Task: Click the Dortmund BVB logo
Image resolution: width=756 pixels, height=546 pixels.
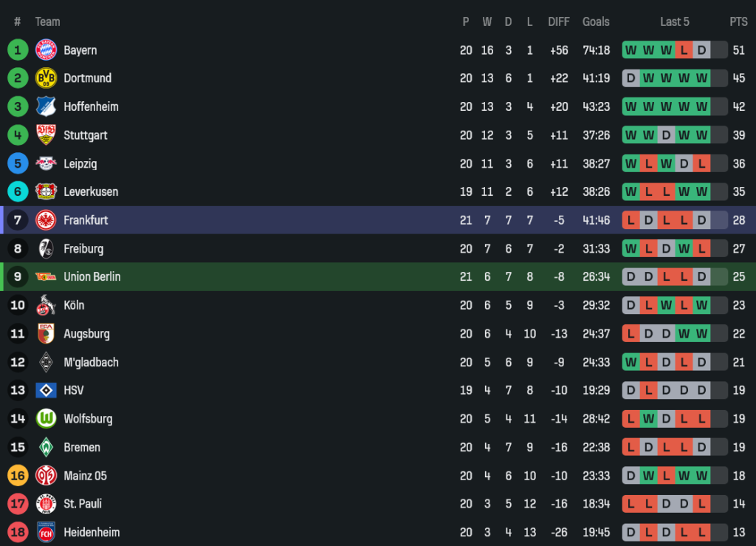Action: (46, 78)
